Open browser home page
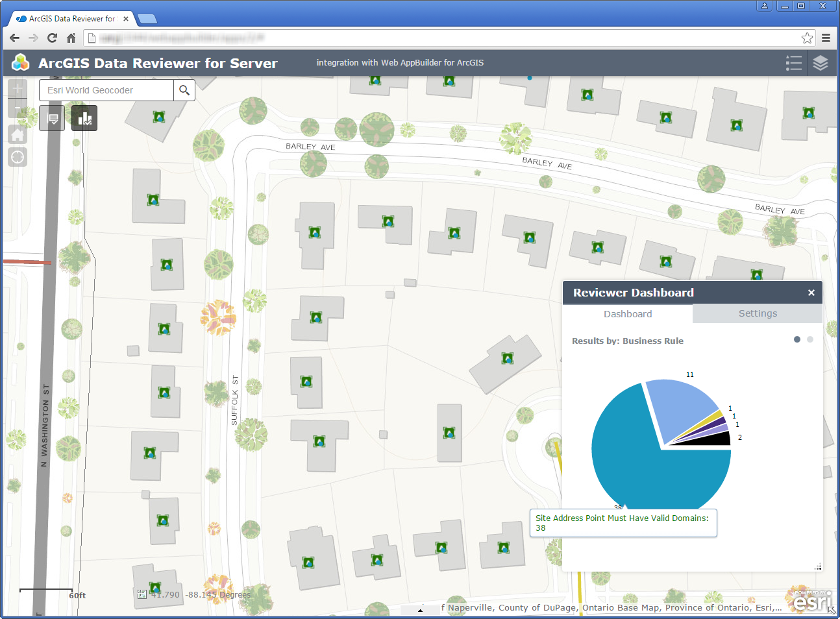The width and height of the screenshot is (840, 619). (x=71, y=38)
